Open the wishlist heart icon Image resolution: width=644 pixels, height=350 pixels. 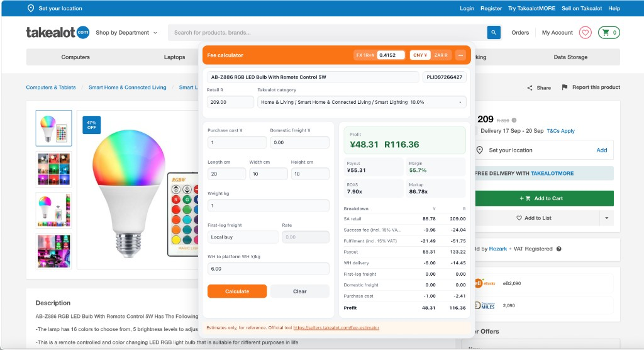point(586,33)
